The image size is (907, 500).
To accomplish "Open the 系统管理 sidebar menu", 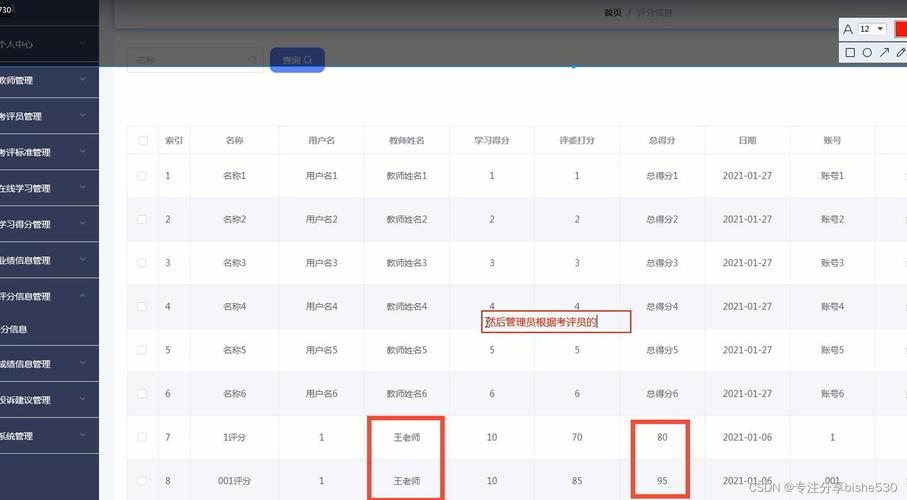I will click(x=49, y=436).
